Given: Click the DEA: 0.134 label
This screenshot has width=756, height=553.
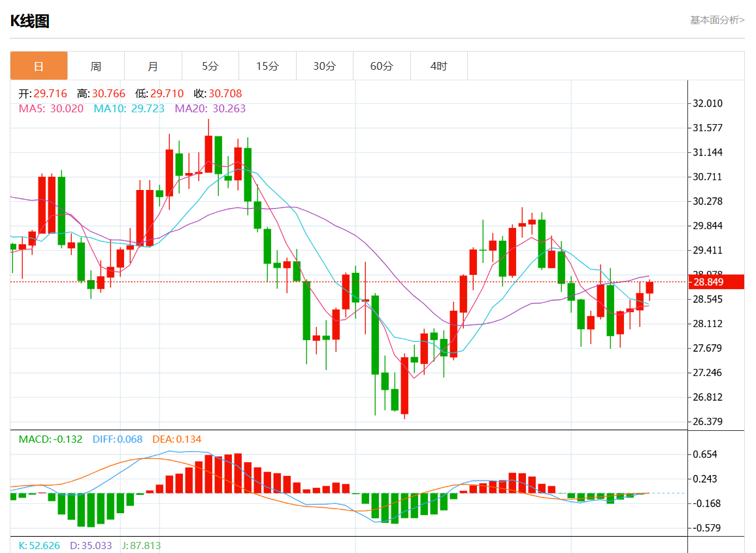Looking at the screenshot, I should (x=176, y=439).
